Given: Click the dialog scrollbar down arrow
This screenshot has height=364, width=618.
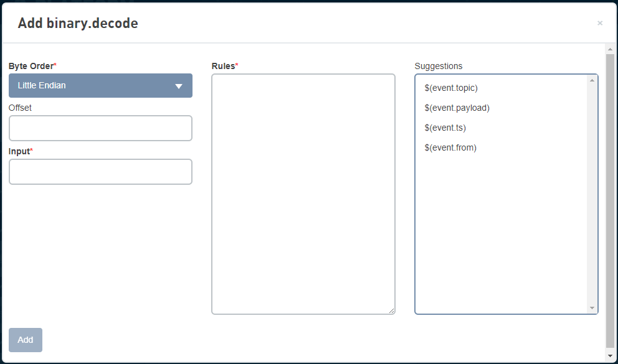Looking at the screenshot, I should click(609, 357).
